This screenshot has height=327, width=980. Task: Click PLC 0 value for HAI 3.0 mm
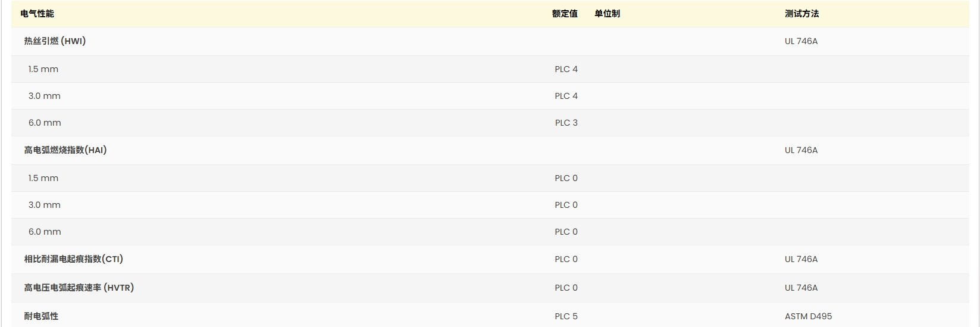tap(566, 205)
